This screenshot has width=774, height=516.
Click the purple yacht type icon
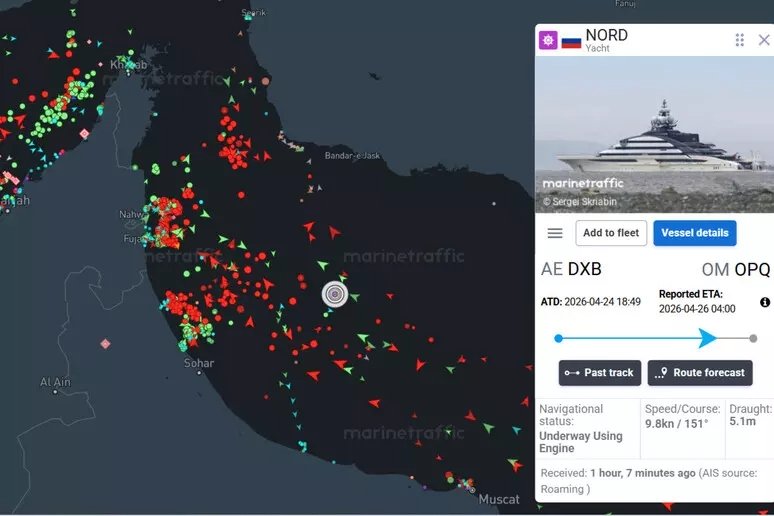548,41
